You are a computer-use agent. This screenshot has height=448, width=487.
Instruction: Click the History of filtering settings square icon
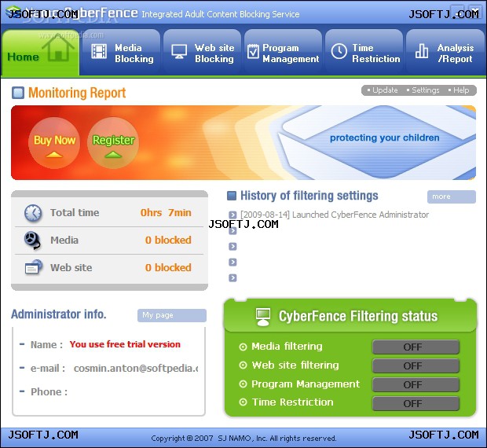(232, 196)
